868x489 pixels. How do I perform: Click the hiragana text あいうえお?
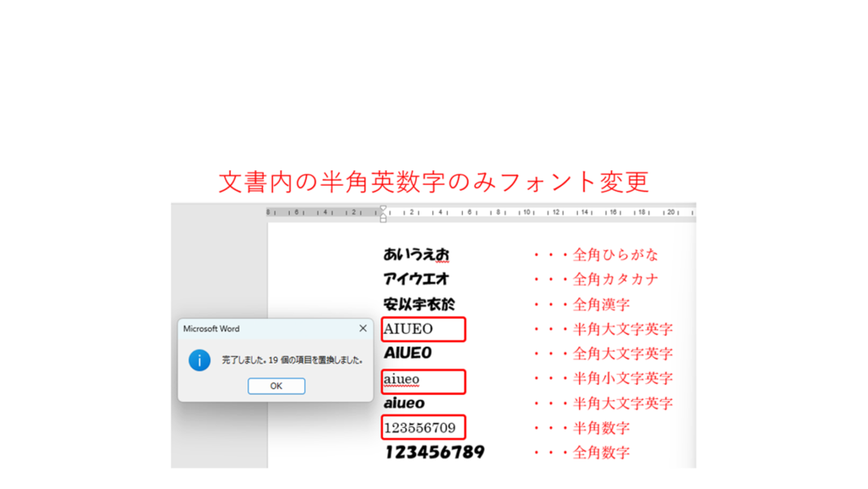[416, 254]
